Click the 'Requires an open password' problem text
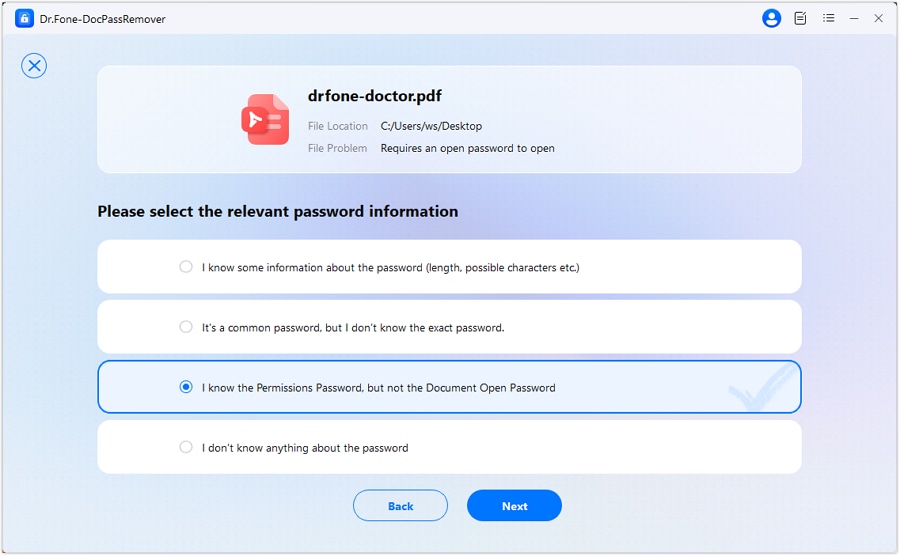Image resolution: width=900 pixels, height=556 pixels. coord(467,148)
